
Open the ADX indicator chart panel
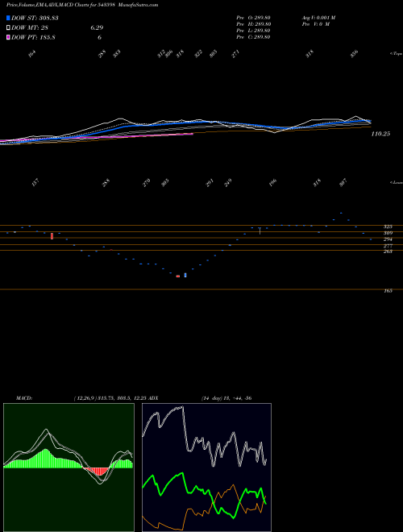206,468
